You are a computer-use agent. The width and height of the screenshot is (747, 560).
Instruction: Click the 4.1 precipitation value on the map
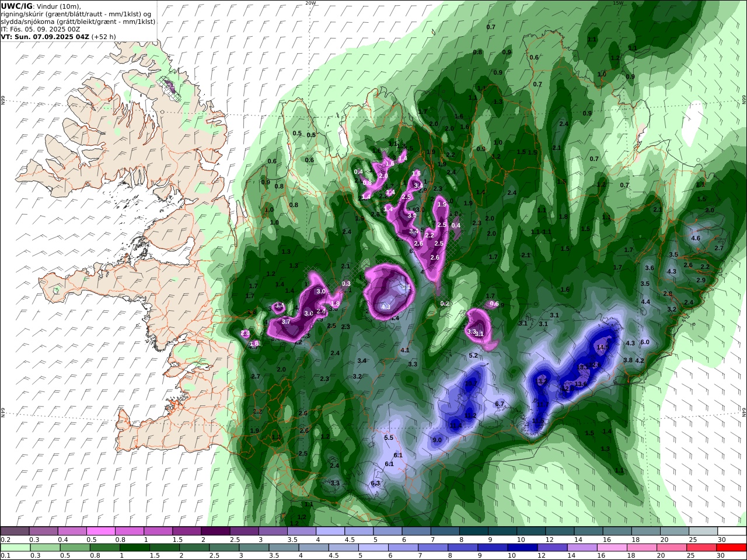405,350
